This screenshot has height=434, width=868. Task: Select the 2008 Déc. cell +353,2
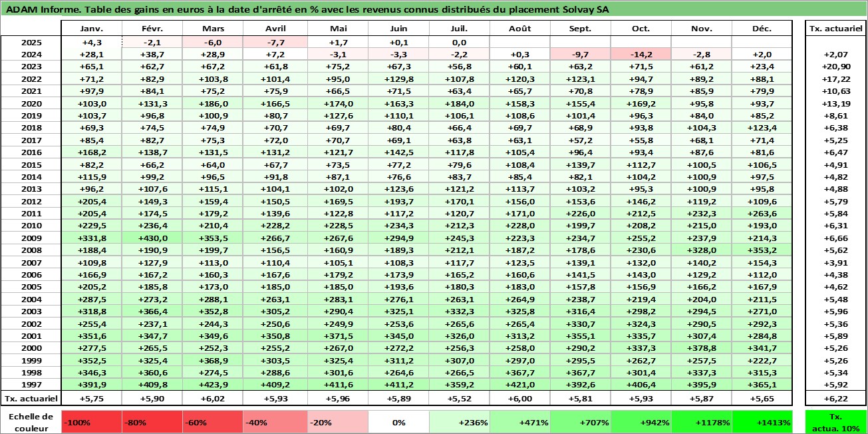coord(762,250)
